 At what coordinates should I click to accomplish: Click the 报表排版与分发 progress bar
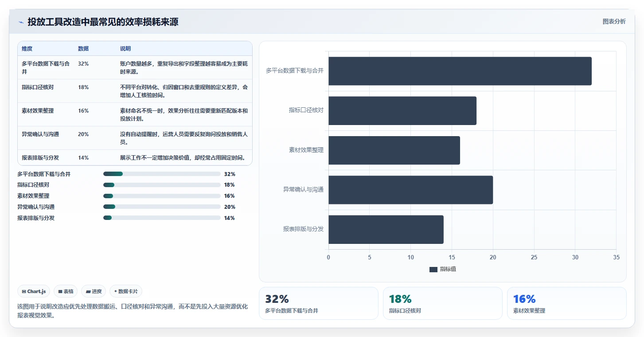(162, 218)
